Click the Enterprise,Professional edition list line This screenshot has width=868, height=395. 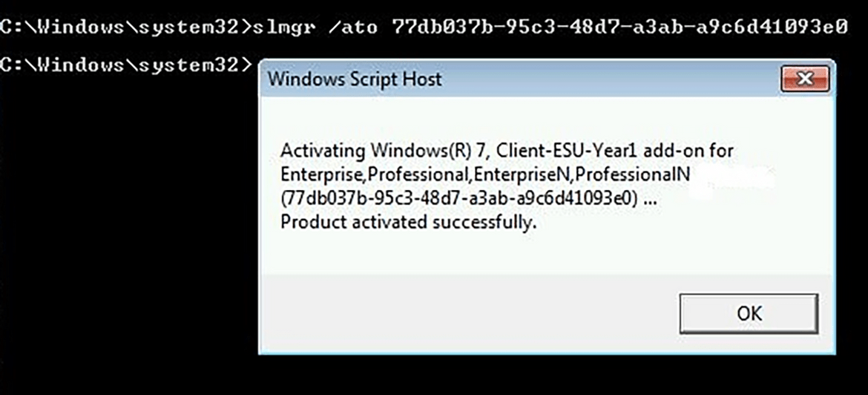(485, 174)
